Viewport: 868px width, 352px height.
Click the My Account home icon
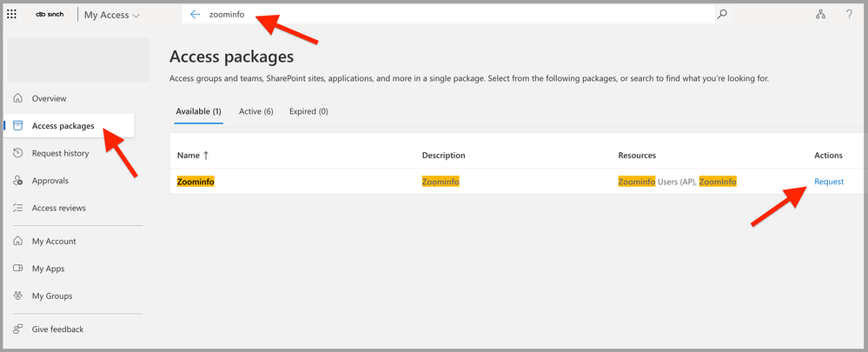(17, 242)
